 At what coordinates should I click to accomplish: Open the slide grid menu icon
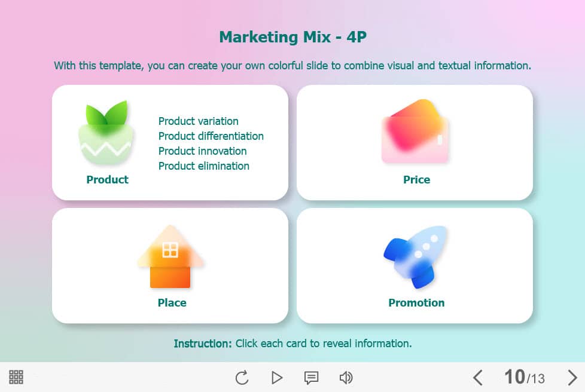click(16, 377)
